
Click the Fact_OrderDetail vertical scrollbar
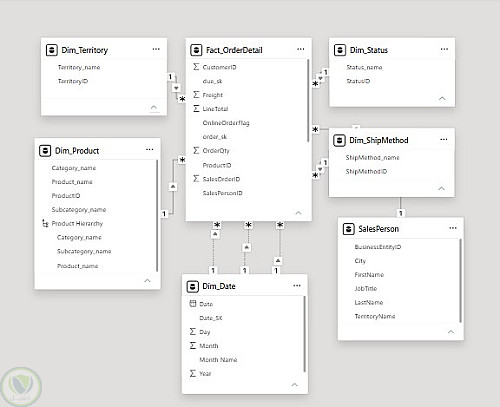pos(308,101)
